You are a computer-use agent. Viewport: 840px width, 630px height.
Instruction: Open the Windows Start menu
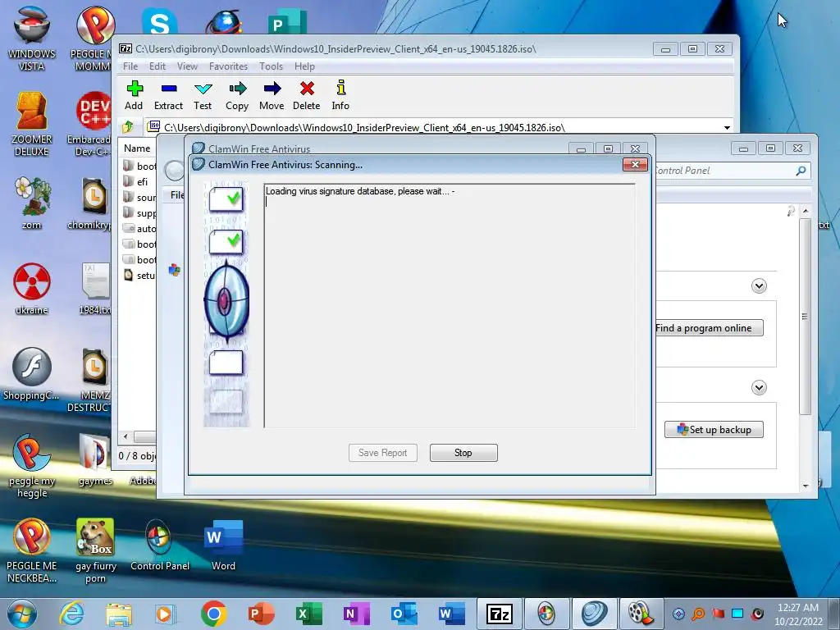click(21, 614)
